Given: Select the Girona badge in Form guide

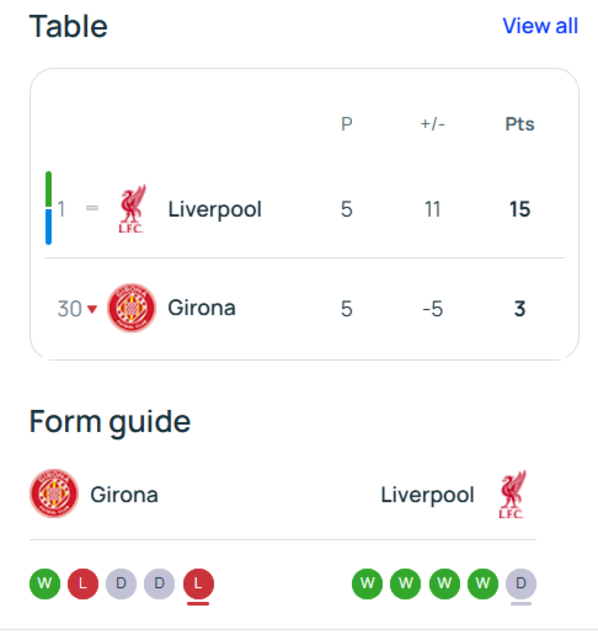Looking at the screenshot, I should coord(54,493).
